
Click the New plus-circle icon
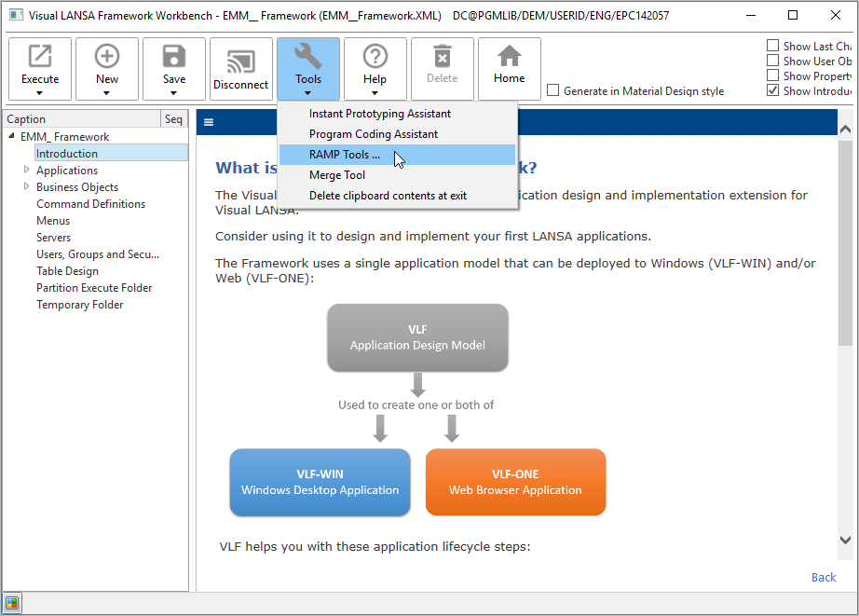point(107,56)
